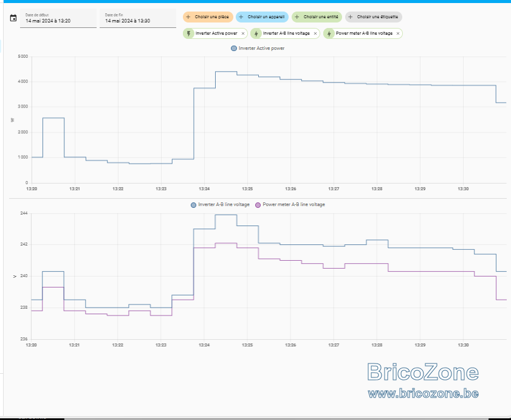Viewport: 511px width, 420px height.
Task: Toggle Inverter A-B line voltage legend series
Action: click(x=221, y=205)
